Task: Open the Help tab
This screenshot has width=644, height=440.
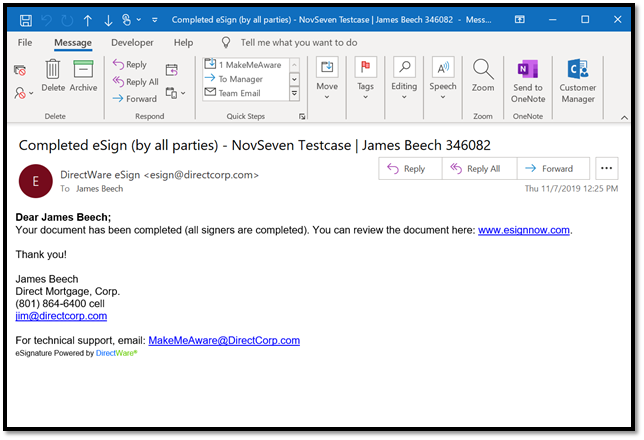Action: (183, 43)
